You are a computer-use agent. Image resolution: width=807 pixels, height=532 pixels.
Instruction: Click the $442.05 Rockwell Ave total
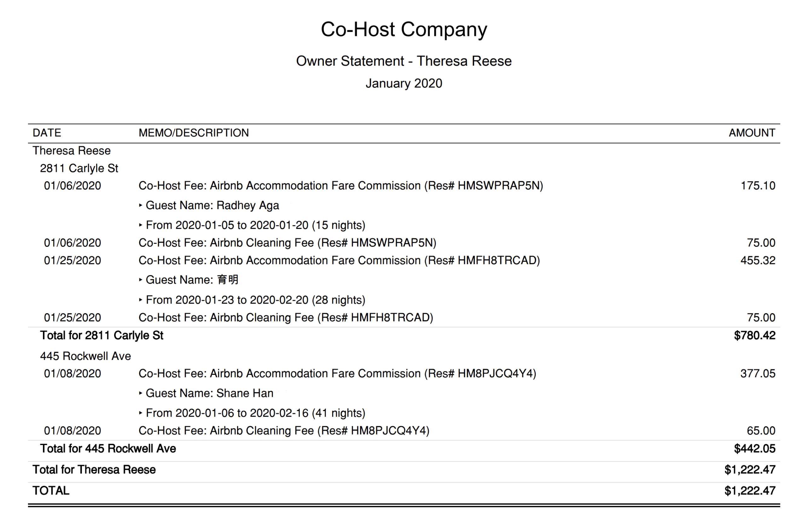(x=754, y=449)
